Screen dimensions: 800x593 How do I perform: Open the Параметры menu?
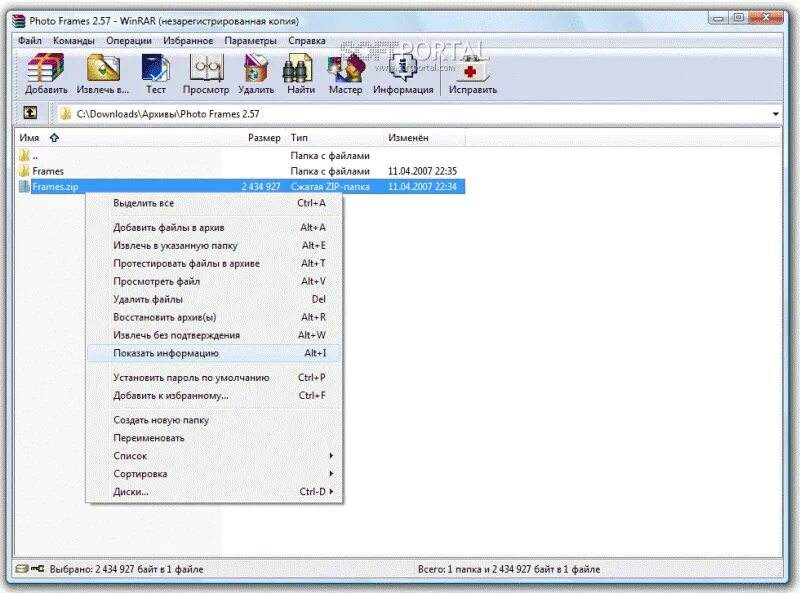click(251, 40)
